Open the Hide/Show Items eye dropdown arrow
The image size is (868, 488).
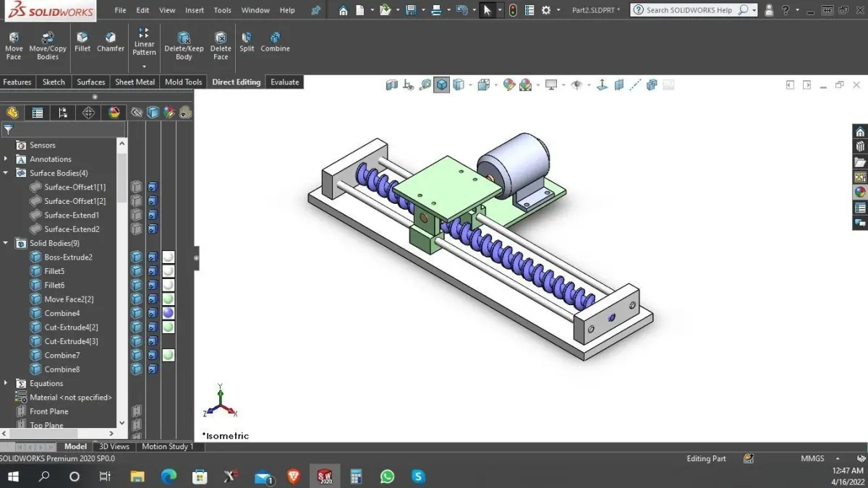click(589, 85)
